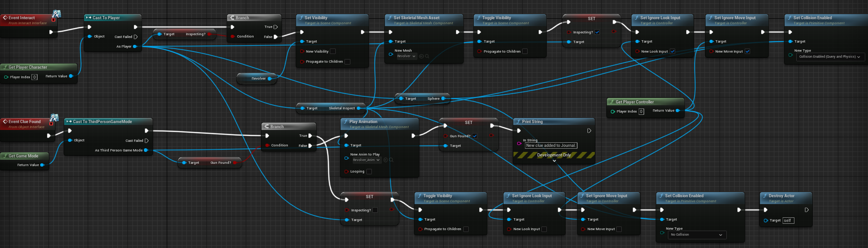The image size is (868, 248).
Task: Click the True output pin of top Branch
Action: tap(275, 27)
